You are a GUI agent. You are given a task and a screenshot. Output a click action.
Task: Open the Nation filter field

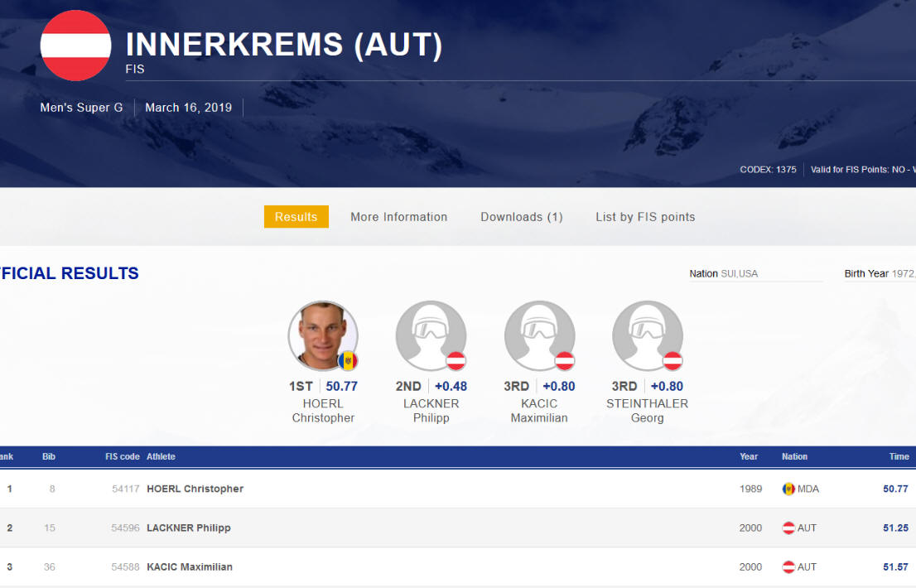click(x=754, y=274)
